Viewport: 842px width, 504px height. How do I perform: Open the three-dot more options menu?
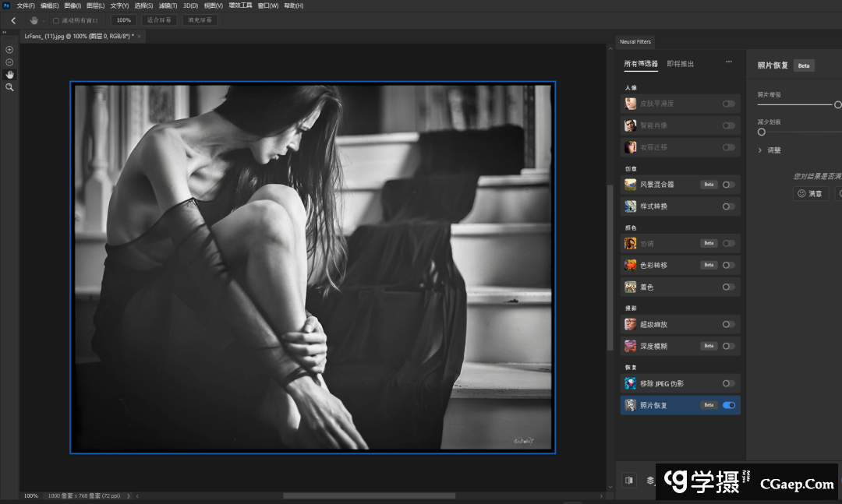pyautogui.click(x=729, y=62)
